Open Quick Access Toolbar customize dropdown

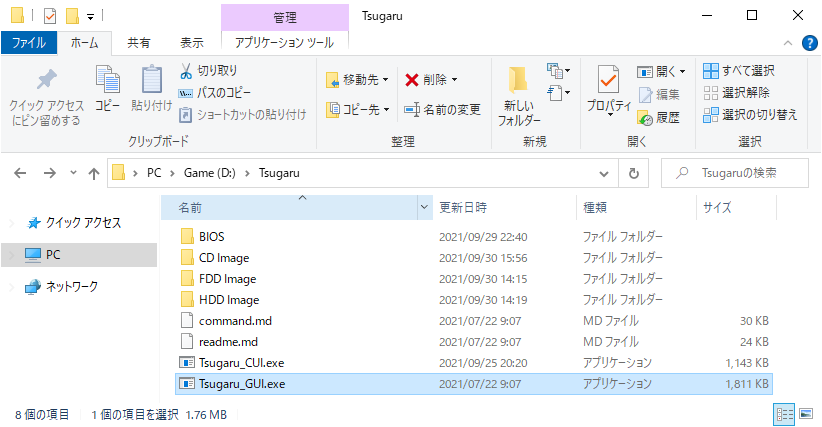pos(90,17)
